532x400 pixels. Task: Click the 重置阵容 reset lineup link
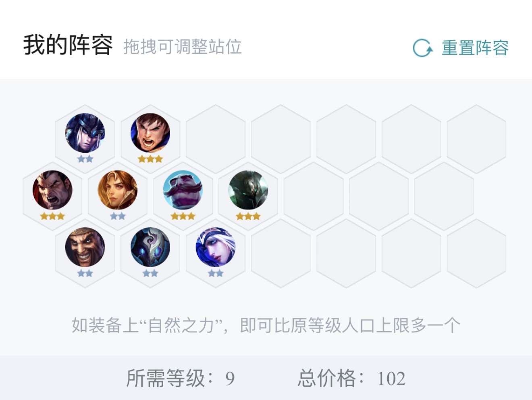point(475,48)
